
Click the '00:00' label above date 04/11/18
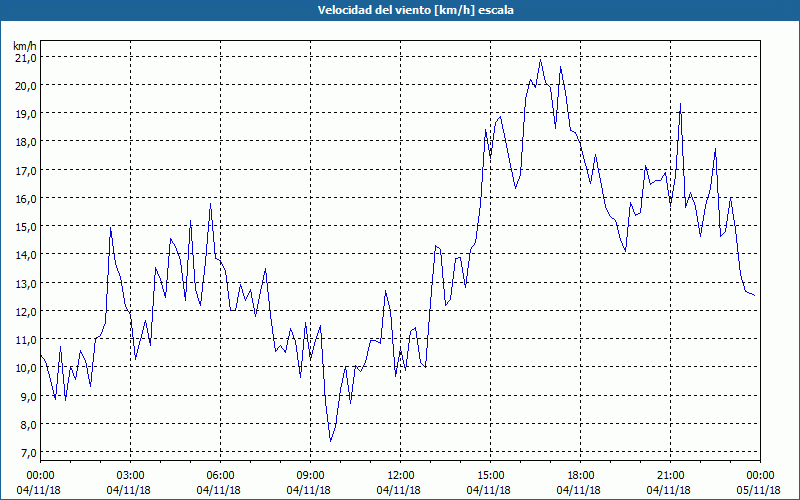tap(40, 476)
